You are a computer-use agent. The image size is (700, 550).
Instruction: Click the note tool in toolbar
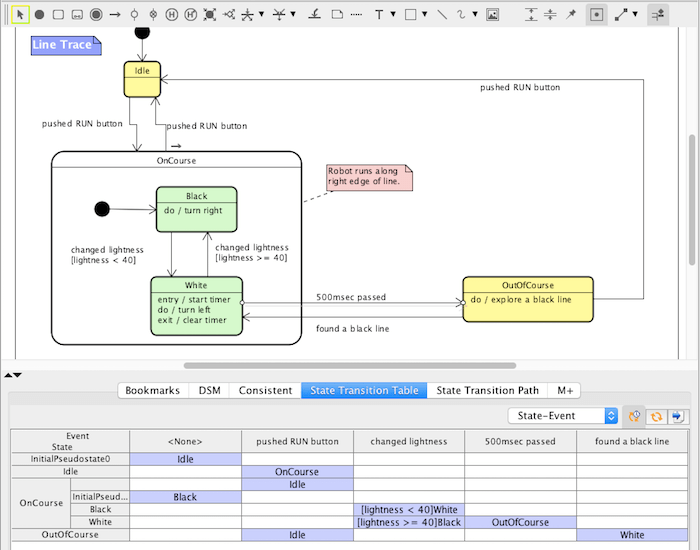pyautogui.click(x=338, y=15)
